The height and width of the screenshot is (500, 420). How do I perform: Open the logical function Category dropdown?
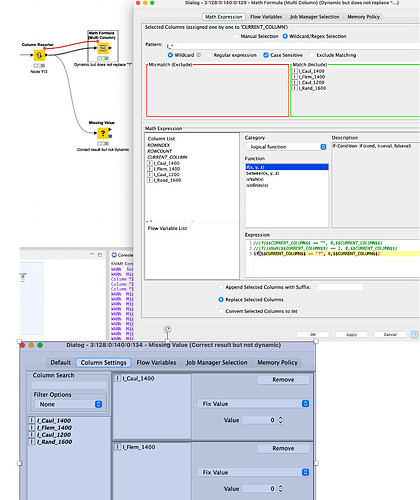tap(287, 147)
